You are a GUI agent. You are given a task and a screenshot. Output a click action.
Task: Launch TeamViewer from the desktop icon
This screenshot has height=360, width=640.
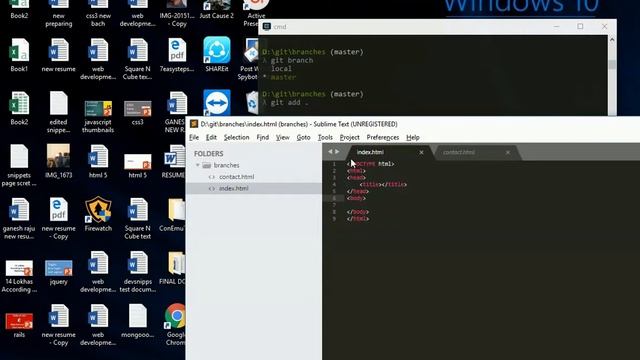point(217,103)
